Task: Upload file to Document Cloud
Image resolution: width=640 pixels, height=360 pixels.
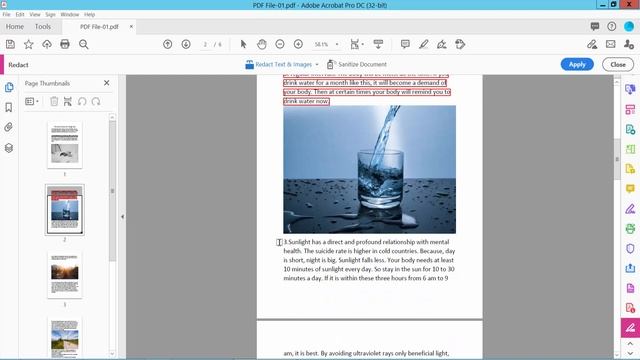Action: tap(47, 44)
